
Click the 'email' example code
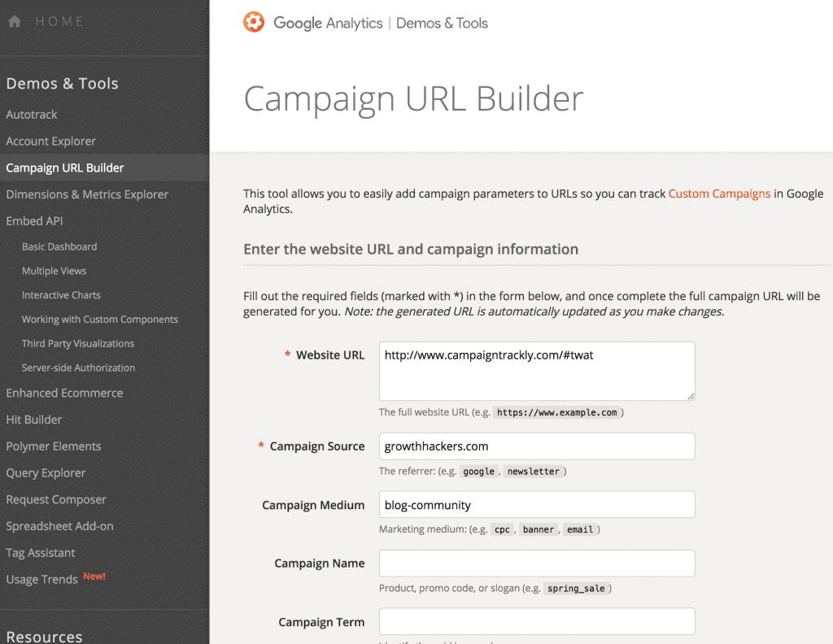point(579,529)
